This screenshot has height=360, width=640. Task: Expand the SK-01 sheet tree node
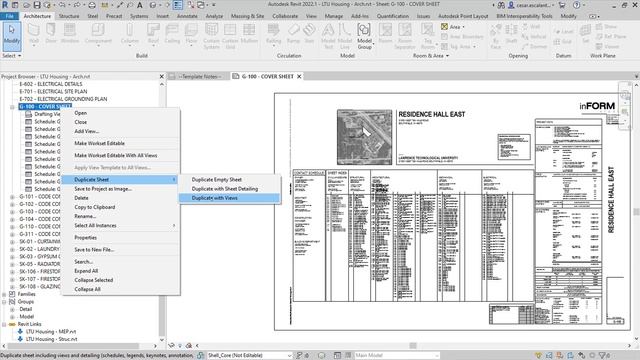(12, 242)
